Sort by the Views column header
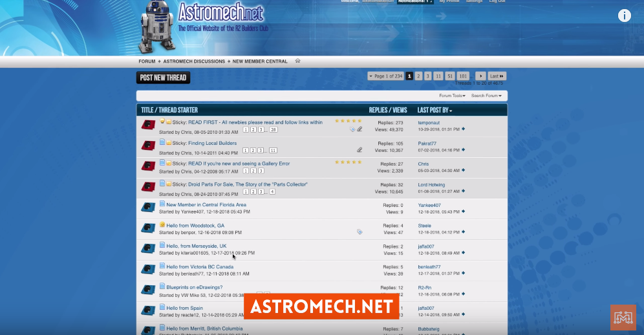Screen dimensions: 644x335 [400, 110]
